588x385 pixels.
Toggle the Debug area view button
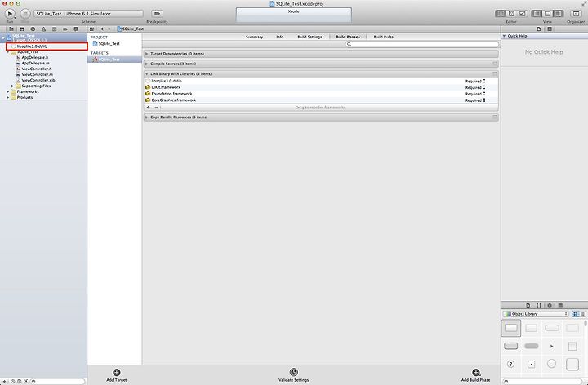[547, 14]
